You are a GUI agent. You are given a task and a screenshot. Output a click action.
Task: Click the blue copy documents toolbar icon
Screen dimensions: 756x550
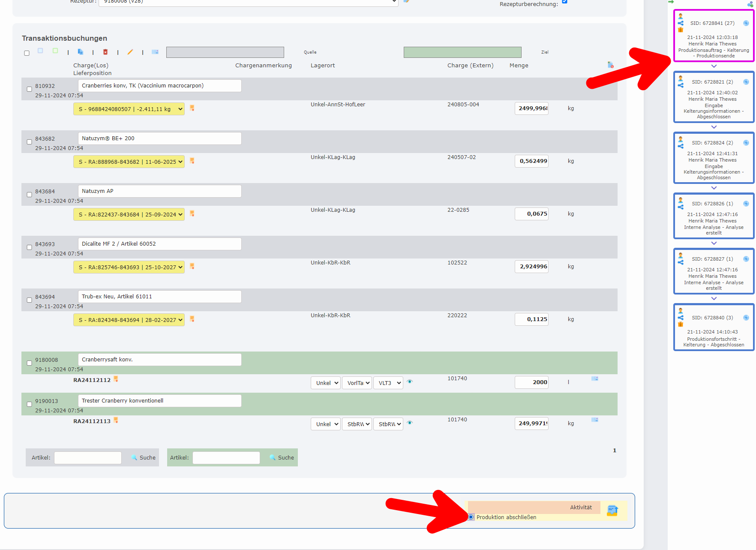(x=80, y=52)
